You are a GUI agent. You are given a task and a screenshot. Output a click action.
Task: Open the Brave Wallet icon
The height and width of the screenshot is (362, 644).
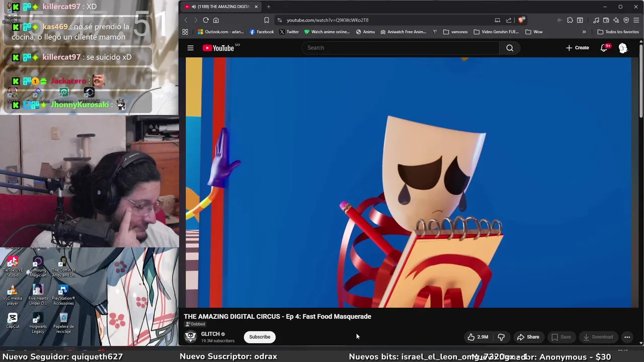pyautogui.click(x=606, y=20)
